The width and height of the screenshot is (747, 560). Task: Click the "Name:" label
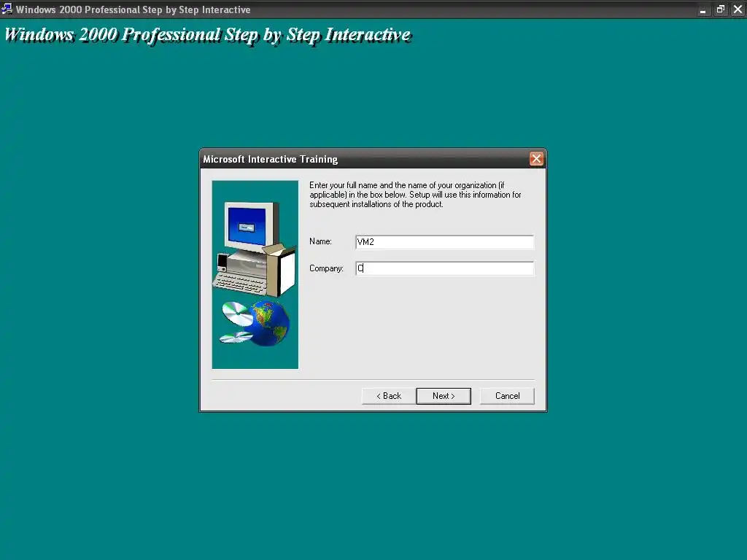coord(320,241)
